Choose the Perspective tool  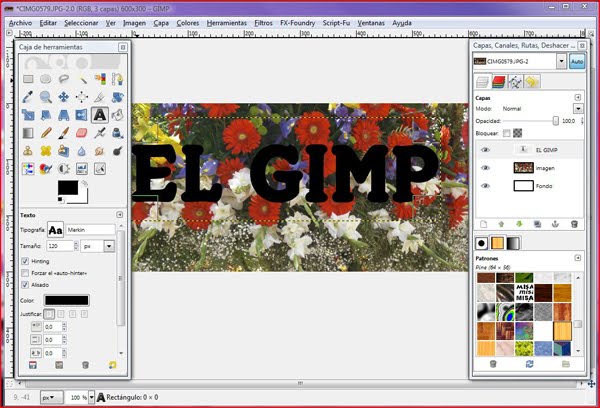64,115
